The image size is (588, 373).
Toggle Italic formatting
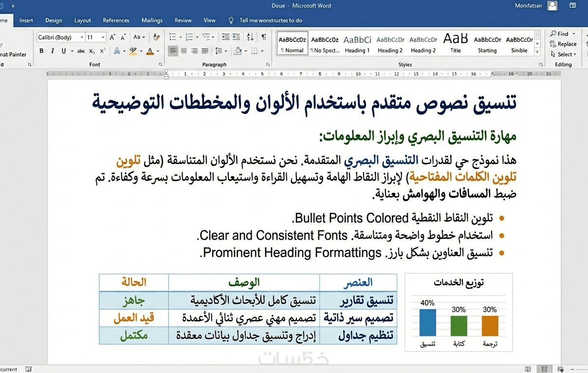(x=53, y=51)
